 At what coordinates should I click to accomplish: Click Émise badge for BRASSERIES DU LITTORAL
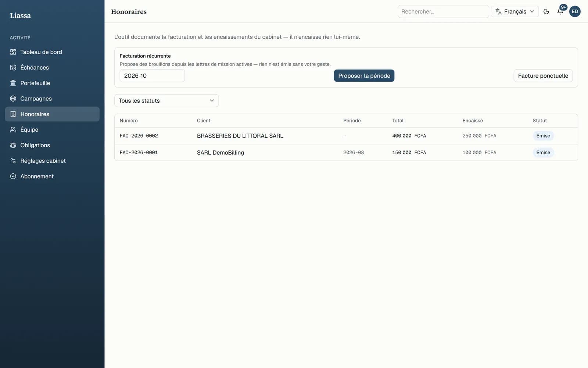[x=543, y=136]
